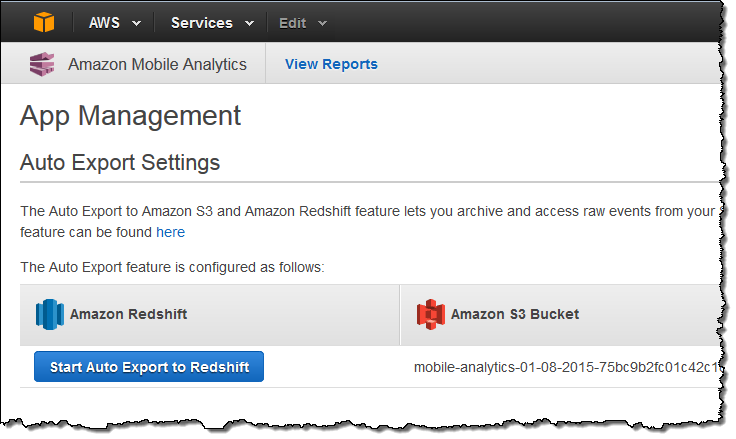Follow the 'here' link in description
Viewport: 736px width, 439px height.
pyautogui.click(x=170, y=232)
